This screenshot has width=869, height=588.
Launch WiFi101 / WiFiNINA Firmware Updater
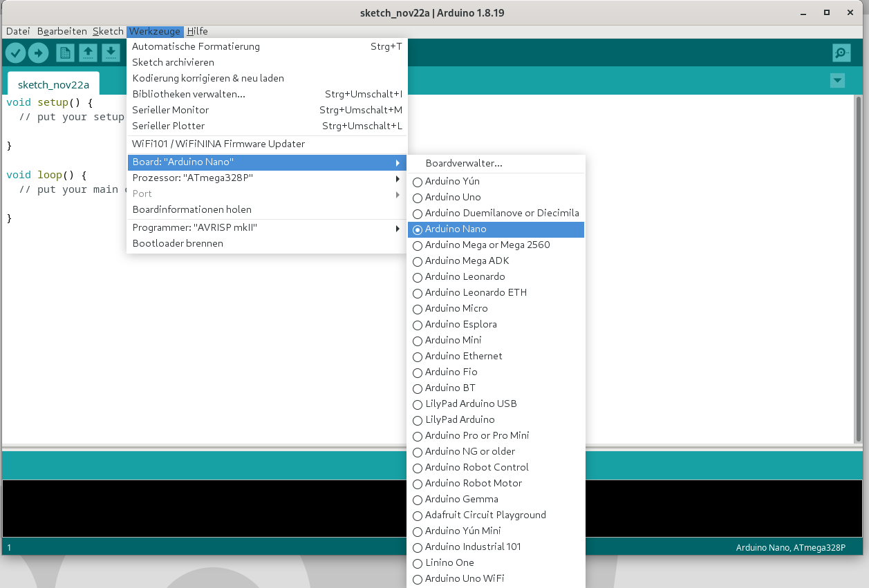(267, 144)
